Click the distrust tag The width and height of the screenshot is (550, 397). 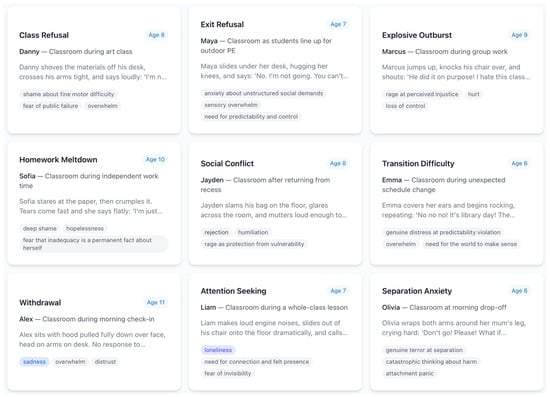pos(105,362)
